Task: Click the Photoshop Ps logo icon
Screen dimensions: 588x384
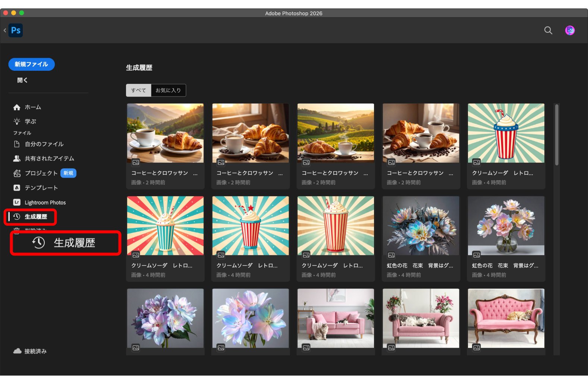Action: coord(16,30)
